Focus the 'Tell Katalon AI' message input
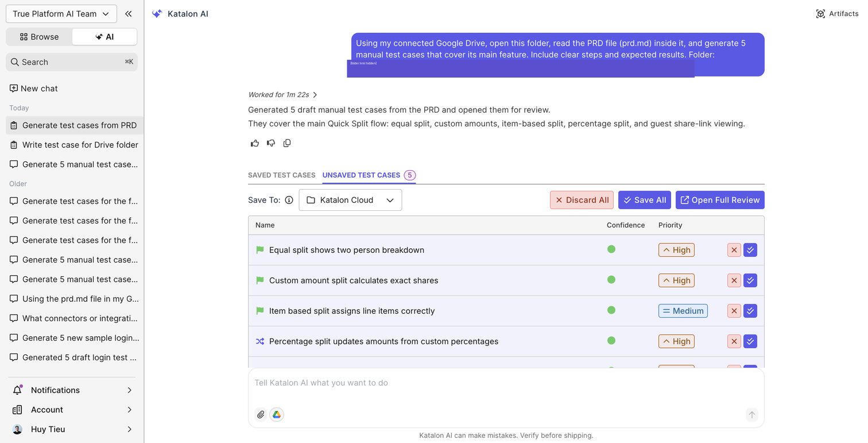The width and height of the screenshot is (868, 443). 506,383
